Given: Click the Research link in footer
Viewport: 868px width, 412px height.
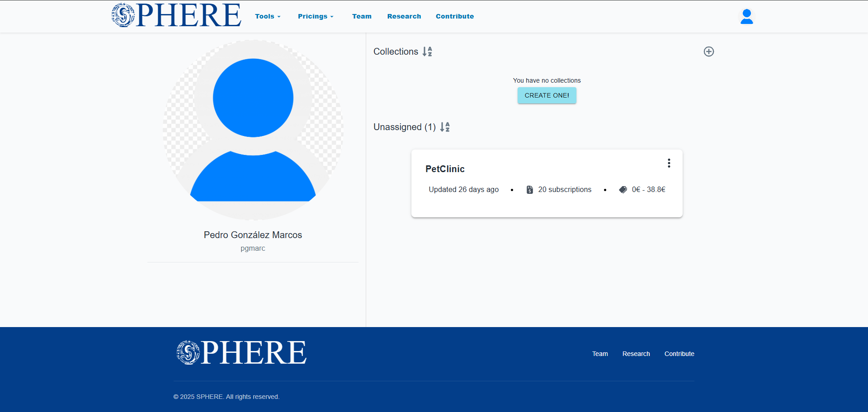Looking at the screenshot, I should [636, 354].
